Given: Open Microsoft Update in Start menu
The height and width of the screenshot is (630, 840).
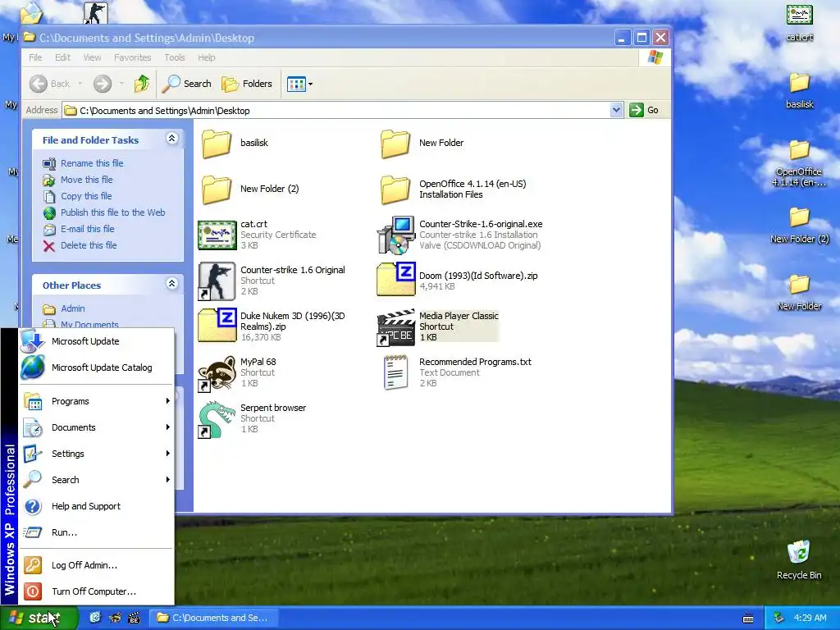Looking at the screenshot, I should tap(97, 341).
